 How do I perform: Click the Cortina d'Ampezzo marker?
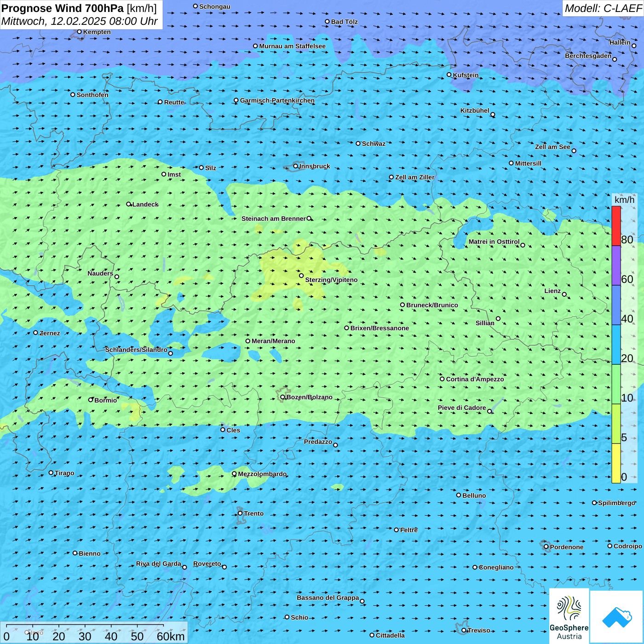point(442,379)
